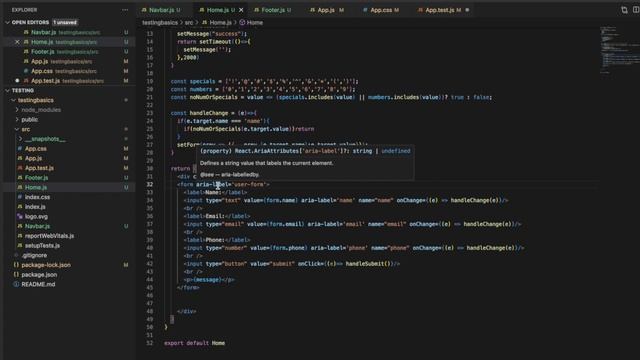This screenshot has height=360, width=640.
Task: Click the 'const handleChange' line
Action: 213,113
